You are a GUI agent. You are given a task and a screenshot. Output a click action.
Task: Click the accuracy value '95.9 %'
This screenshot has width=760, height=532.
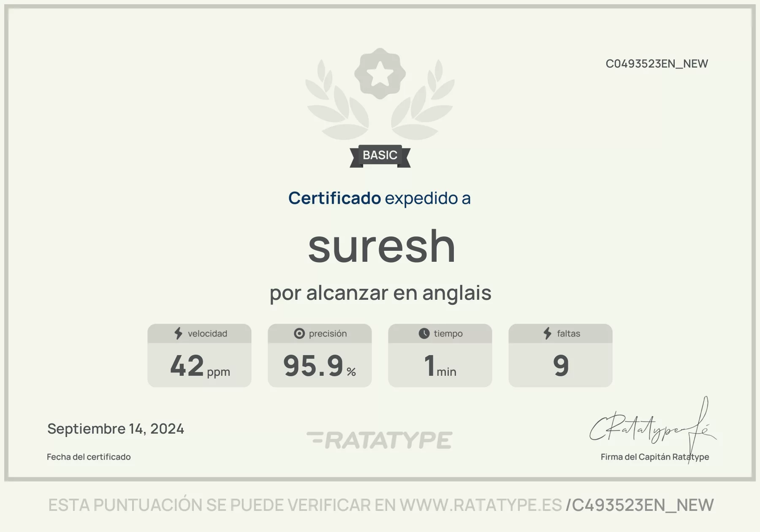click(x=320, y=366)
